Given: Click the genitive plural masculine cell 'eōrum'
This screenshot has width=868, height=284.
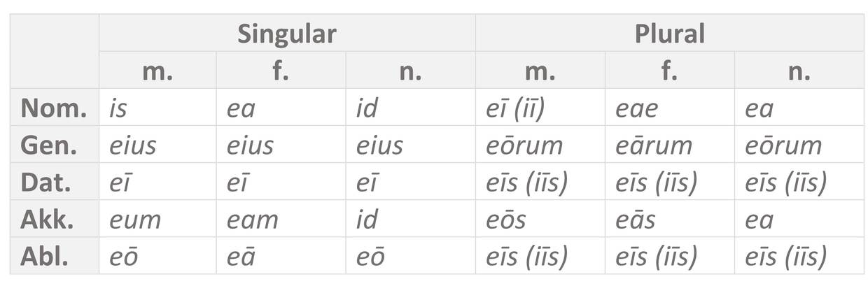Looking at the screenshot, I should click(x=524, y=145).
